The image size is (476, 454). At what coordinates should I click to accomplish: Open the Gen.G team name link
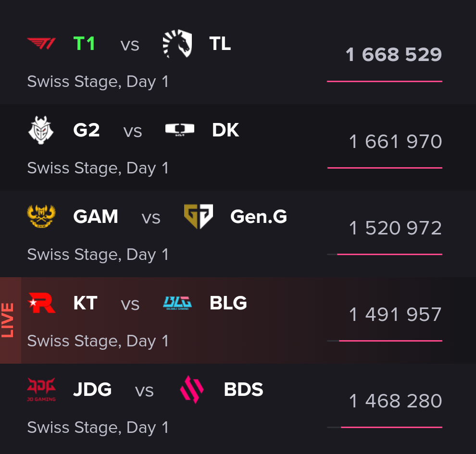[259, 217]
